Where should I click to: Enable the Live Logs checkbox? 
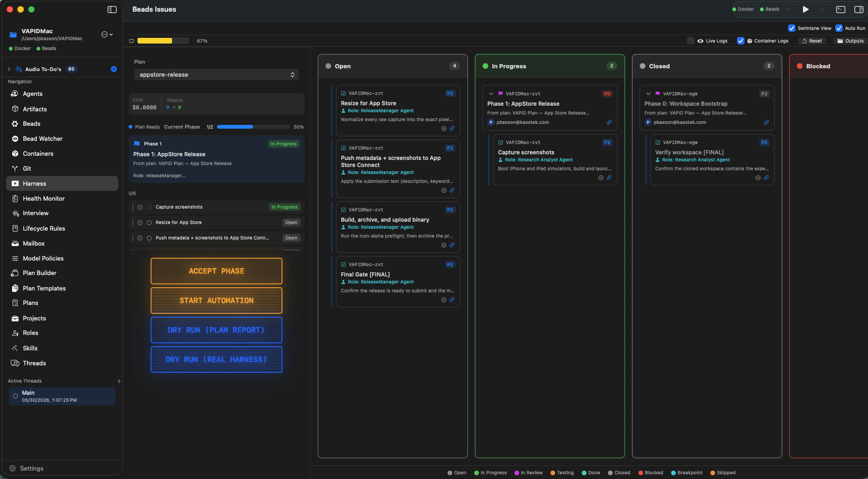pos(691,41)
